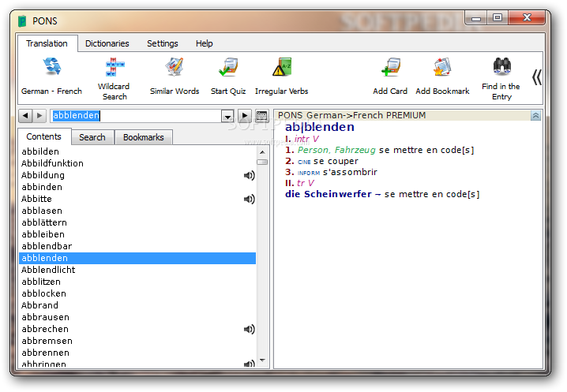Select Abbrand in the word list

coord(137,305)
